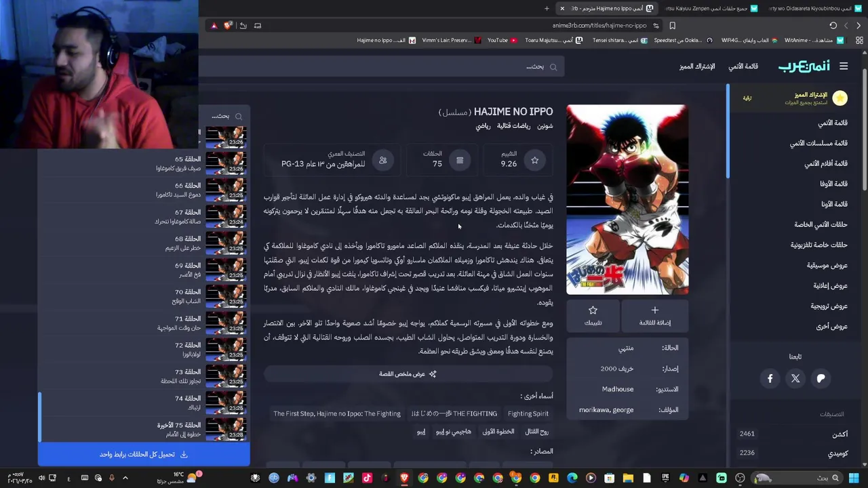Click the 'Fighting Spirit' alternate name tag

tap(528, 413)
